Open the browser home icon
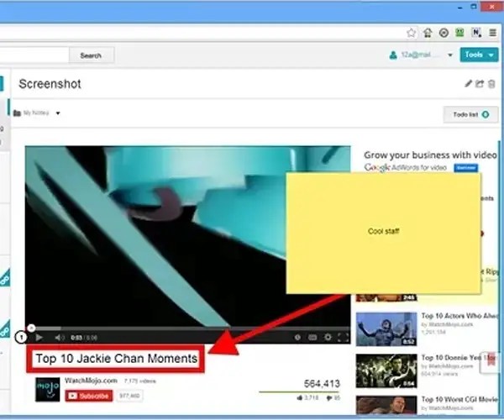The height and width of the screenshot is (420, 504). tap(428, 33)
